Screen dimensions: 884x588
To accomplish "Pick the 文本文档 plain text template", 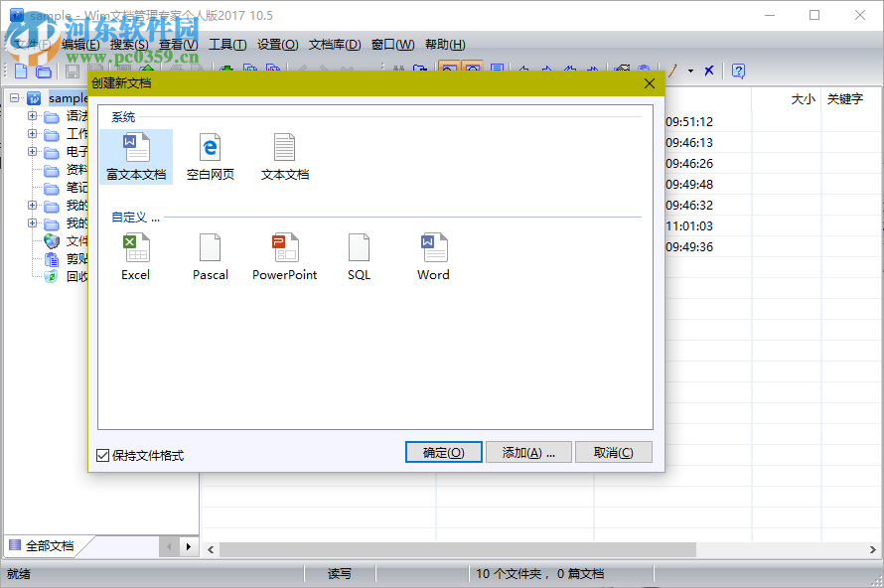I will click(285, 157).
